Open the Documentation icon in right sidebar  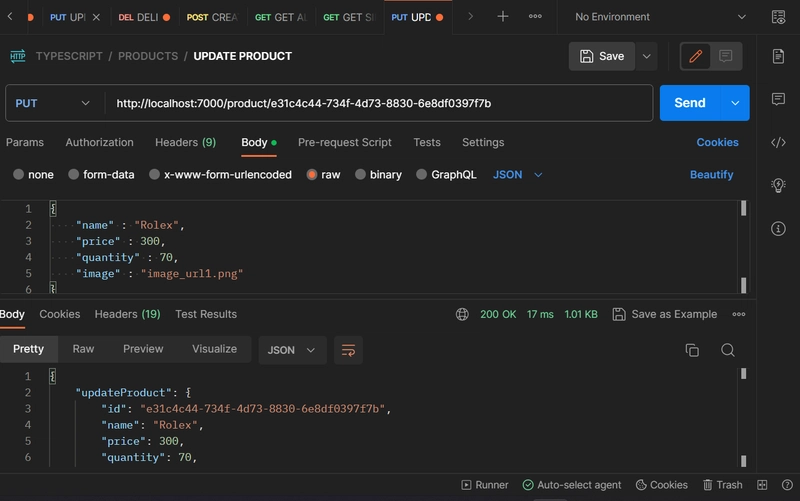[778, 56]
